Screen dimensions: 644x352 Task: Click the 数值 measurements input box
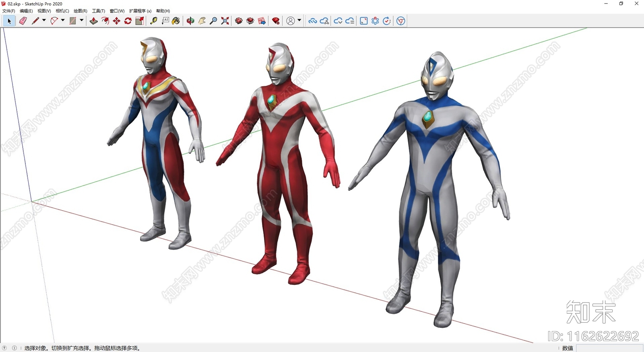(610, 348)
